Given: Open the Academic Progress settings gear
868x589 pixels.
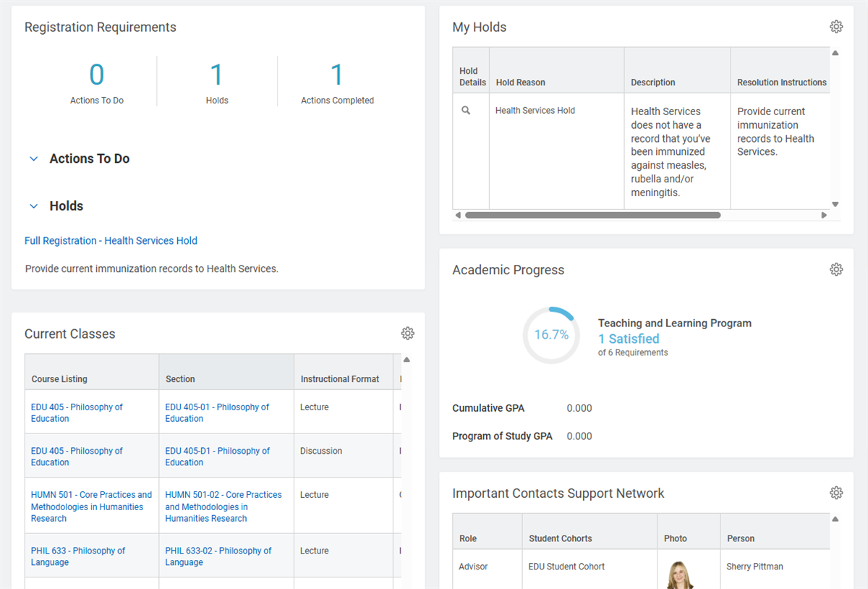Looking at the screenshot, I should [836, 269].
